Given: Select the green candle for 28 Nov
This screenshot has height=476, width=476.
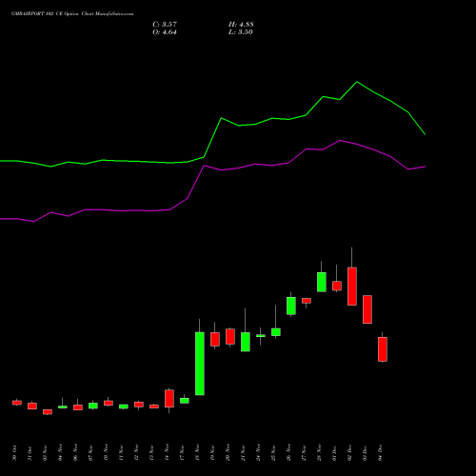Looking at the screenshot, I should click(322, 282).
